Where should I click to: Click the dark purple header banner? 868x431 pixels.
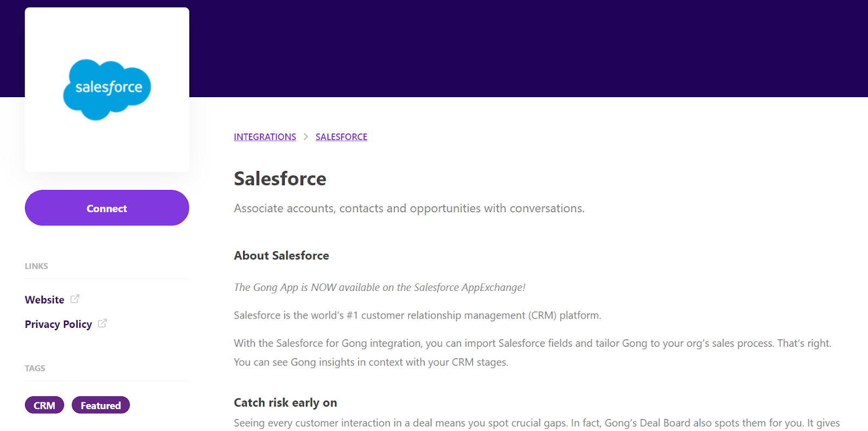(526, 49)
